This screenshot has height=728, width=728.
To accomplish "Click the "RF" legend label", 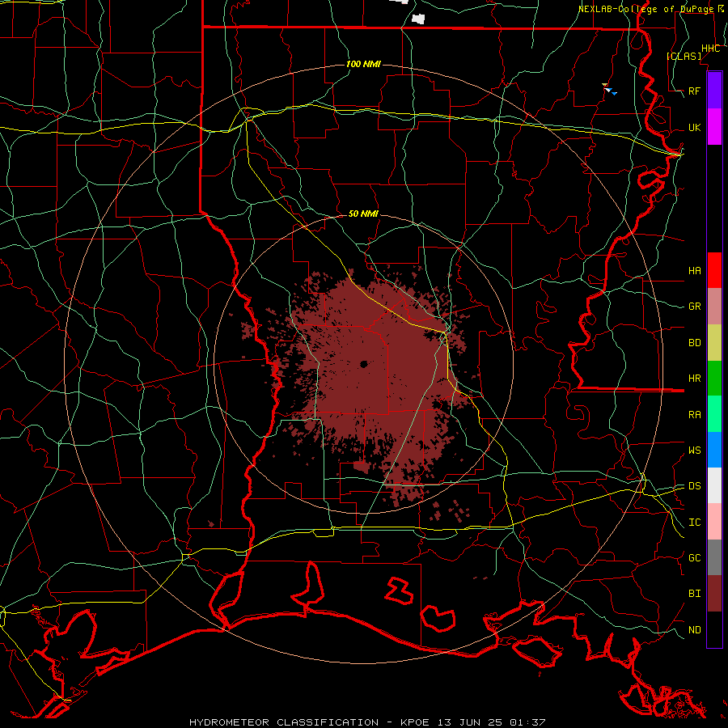I will pos(694,91).
